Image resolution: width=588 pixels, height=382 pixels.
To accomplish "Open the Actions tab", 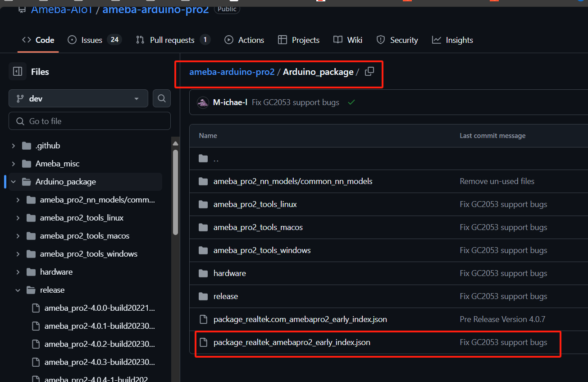I will click(244, 40).
